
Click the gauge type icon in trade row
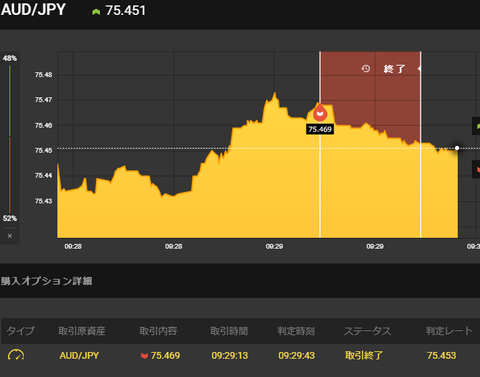(16, 355)
